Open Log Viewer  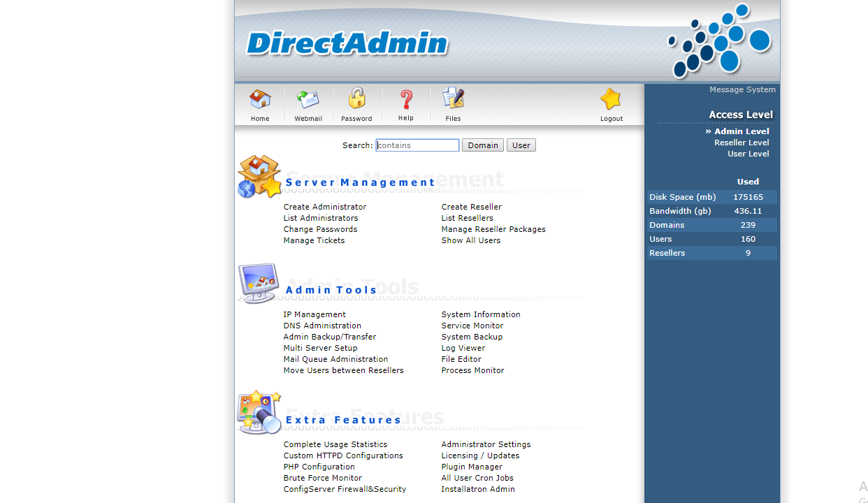(x=463, y=348)
